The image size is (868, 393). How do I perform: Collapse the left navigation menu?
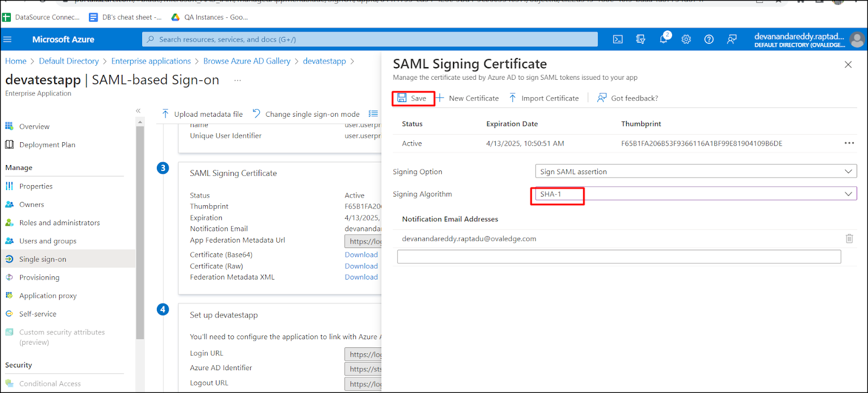click(x=138, y=111)
